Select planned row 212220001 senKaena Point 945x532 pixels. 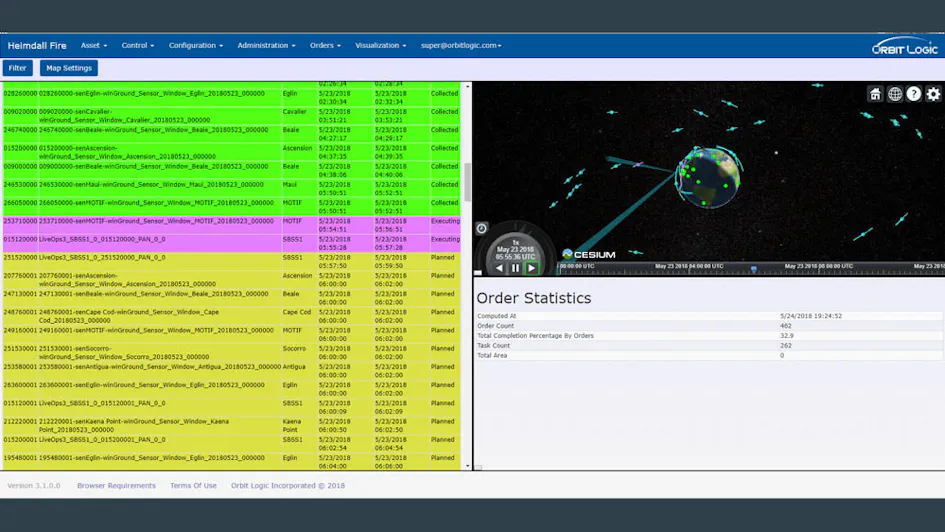(x=231, y=425)
